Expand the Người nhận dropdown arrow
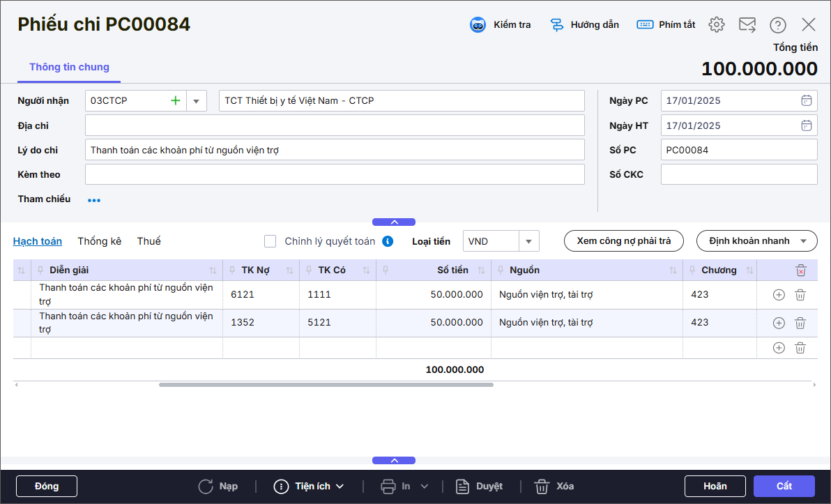The width and height of the screenshot is (831, 504). tap(196, 101)
